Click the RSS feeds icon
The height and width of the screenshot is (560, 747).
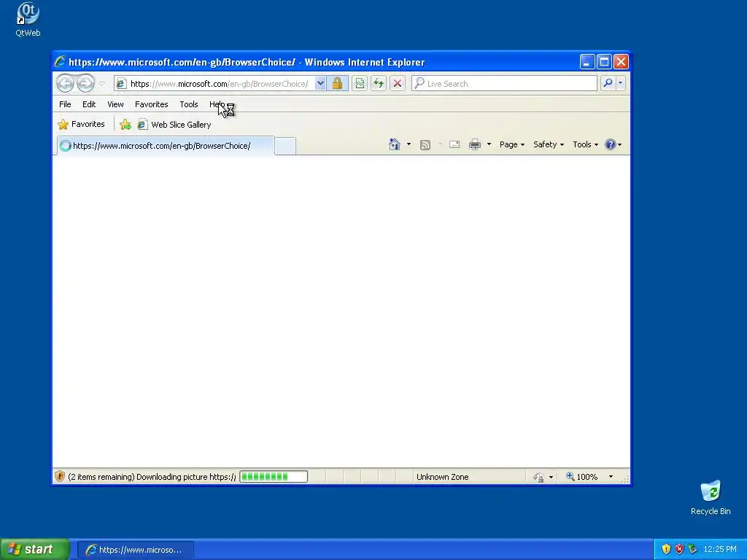[425, 145]
